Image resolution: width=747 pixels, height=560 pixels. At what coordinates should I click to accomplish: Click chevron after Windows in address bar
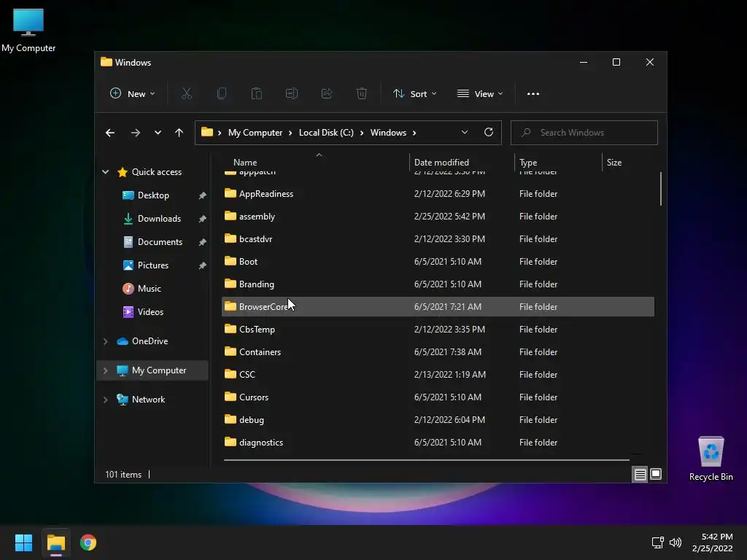click(x=414, y=133)
